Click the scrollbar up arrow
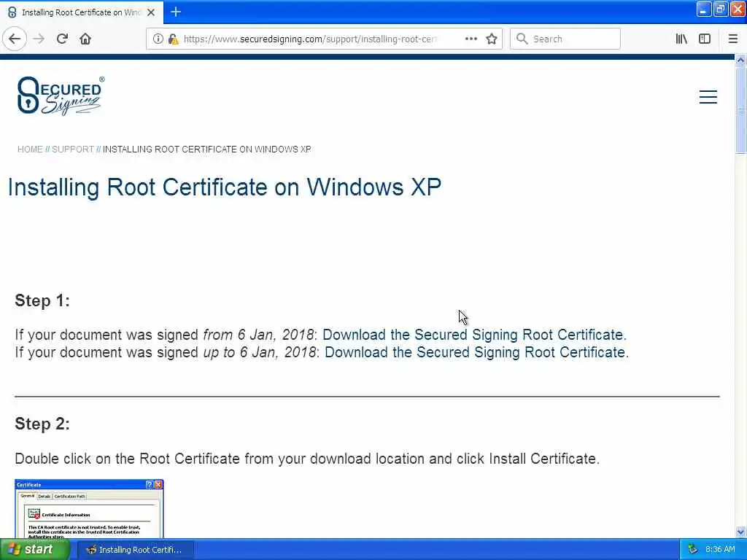Screen dimensions: 747x560 click(740, 61)
